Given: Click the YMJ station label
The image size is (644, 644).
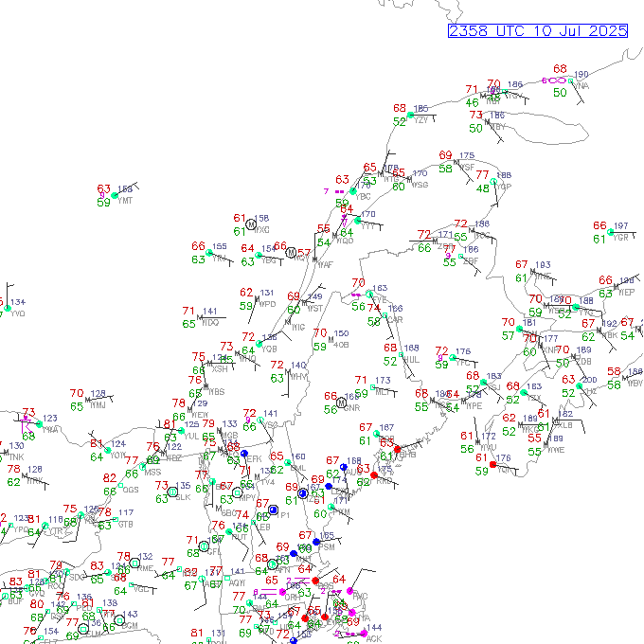Looking at the screenshot, I should 98,405.
